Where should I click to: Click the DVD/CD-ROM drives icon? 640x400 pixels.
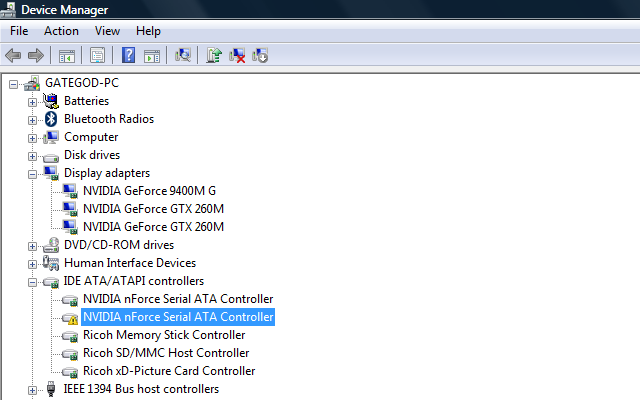tap(51, 245)
